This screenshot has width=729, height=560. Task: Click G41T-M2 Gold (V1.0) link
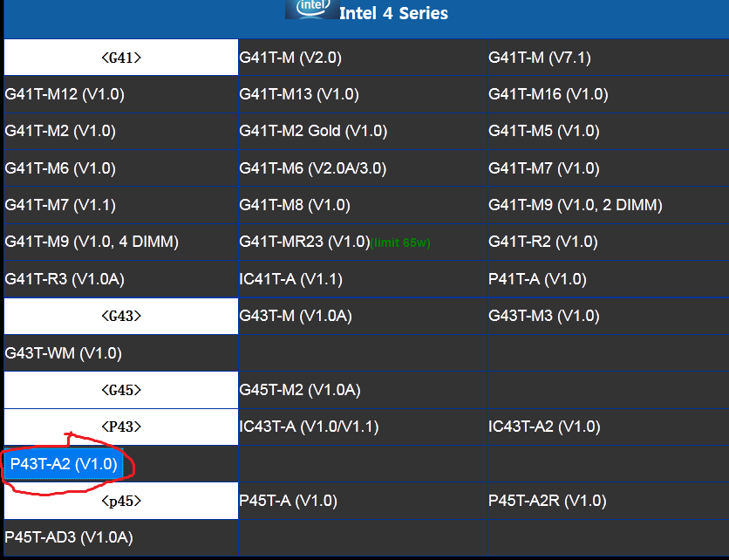[x=313, y=131]
